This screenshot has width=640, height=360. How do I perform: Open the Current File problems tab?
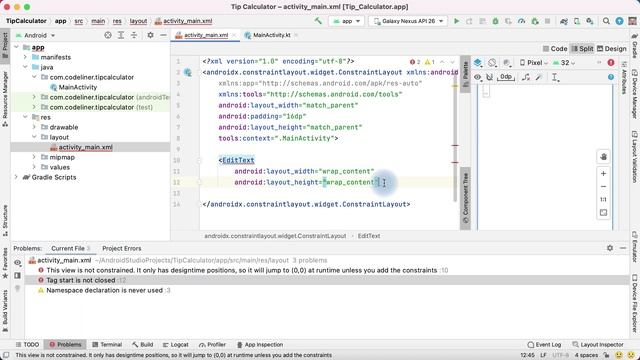click(70, 248)
